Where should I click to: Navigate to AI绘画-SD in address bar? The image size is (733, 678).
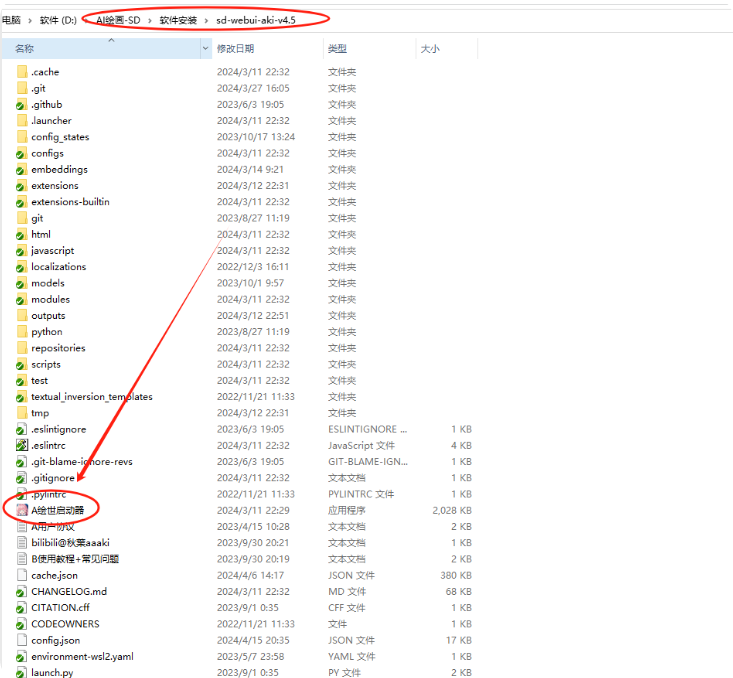click(118, 20)
